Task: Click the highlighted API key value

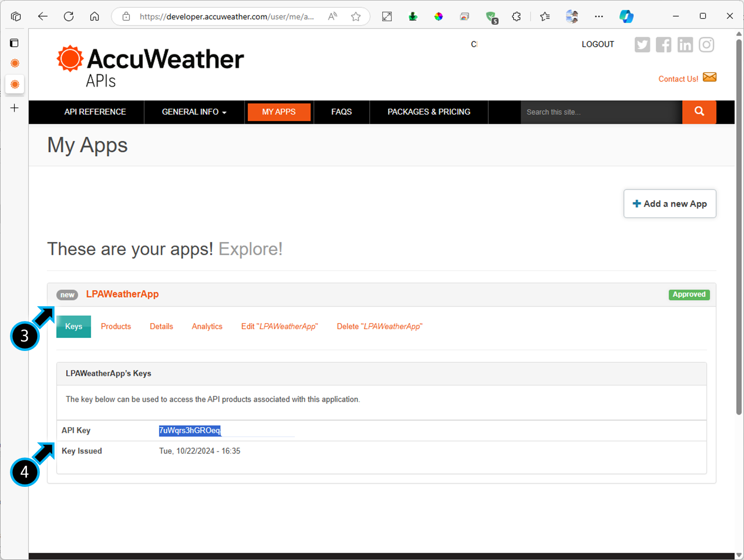Action: (x=190, y=431)
